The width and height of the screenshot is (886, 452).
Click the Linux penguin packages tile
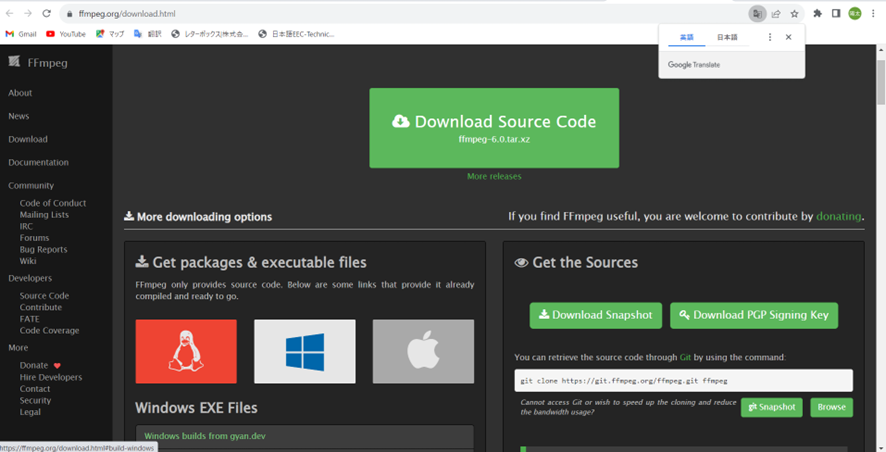click(186, 351)
